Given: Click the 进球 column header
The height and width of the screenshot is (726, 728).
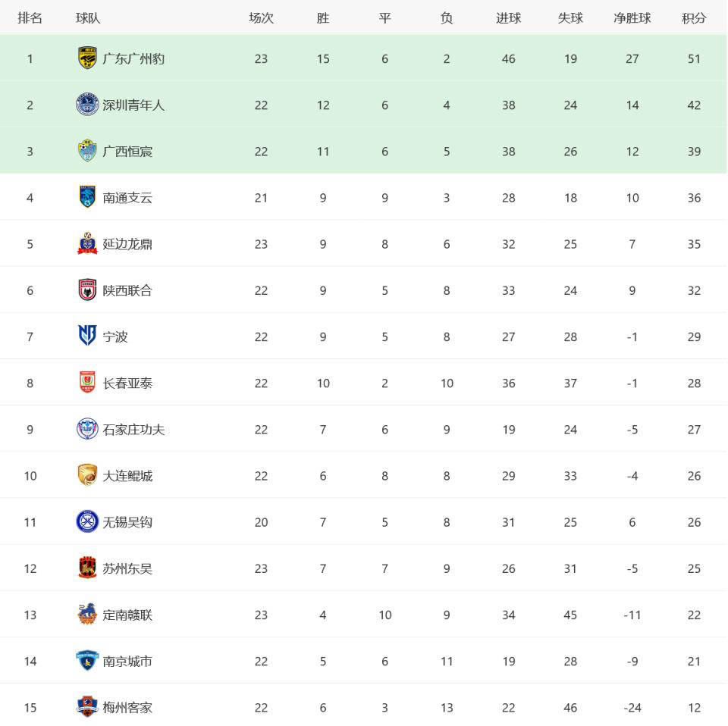Looking at the screenshot, I should [508, 18].
